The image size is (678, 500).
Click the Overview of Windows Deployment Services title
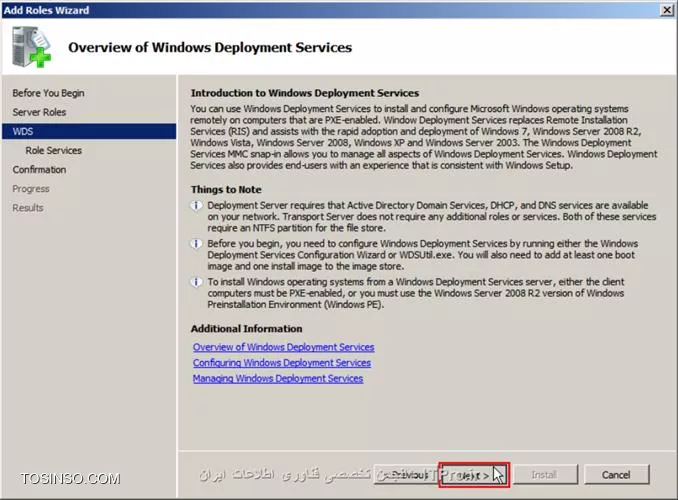coord(210,47)
